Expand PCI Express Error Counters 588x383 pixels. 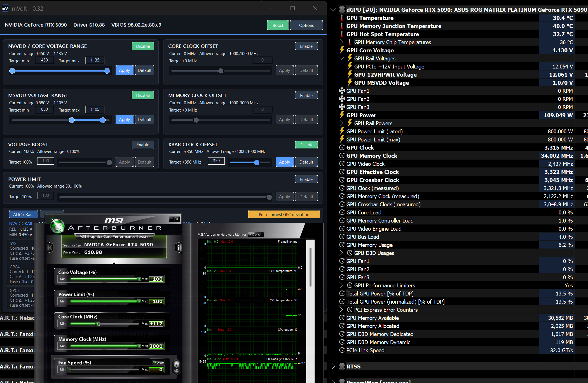tap(341, 310)
